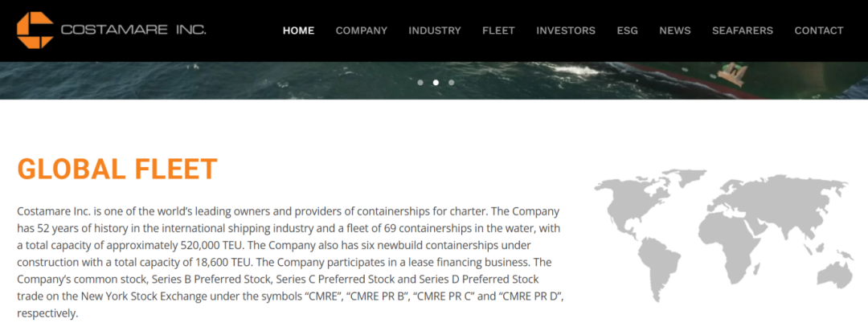The image size is (868, 335).
Task: Click the orange Costamare logo icon
Action: pos(35,30)
